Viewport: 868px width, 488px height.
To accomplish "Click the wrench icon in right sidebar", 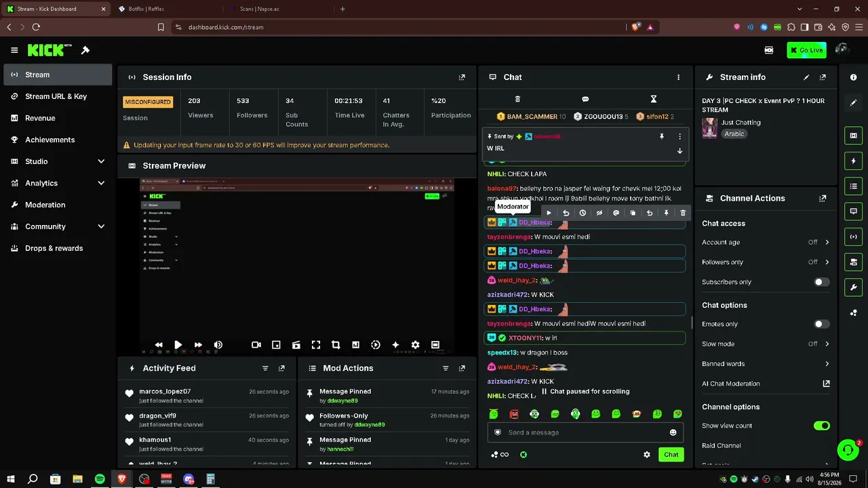I will click(x=854, y=287).
